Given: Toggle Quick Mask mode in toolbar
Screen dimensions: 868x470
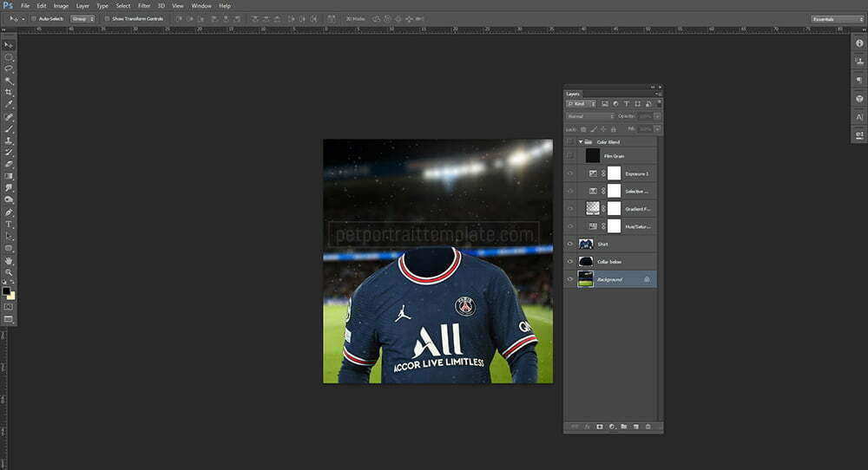Looking at the screenshot, I should point(9,306).
